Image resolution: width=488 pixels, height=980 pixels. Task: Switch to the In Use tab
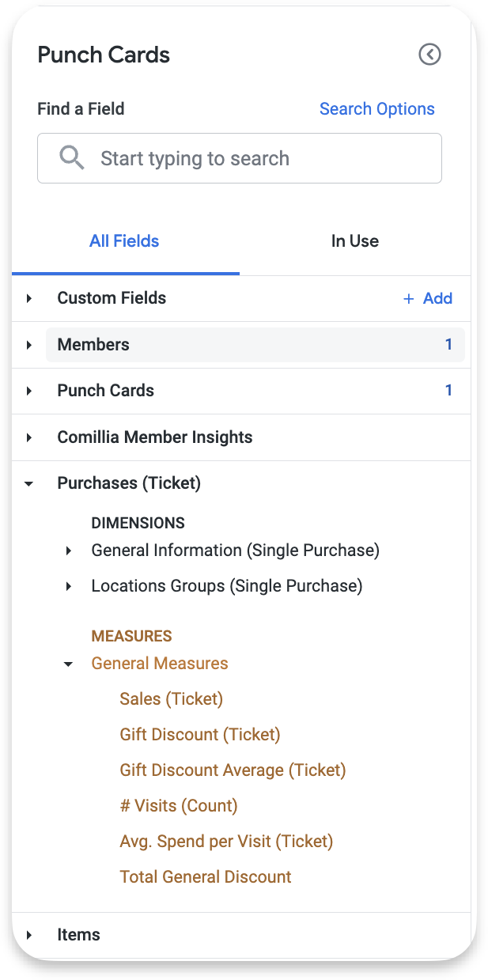tap(354, 241)
